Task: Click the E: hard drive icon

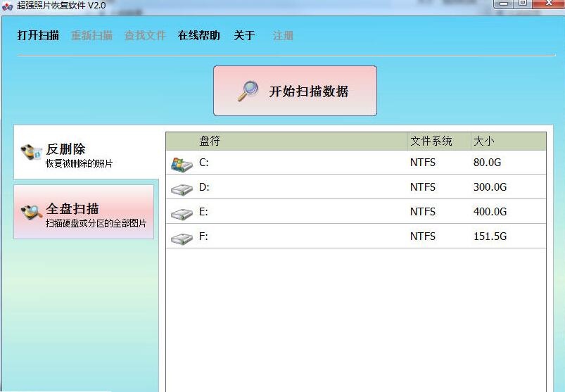Action: point(182,214)
